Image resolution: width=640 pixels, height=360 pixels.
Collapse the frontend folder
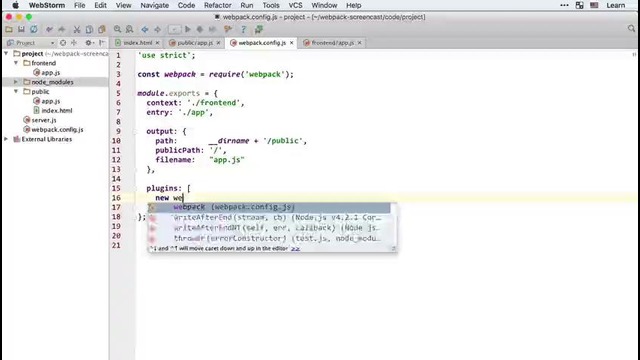click(16, 63)
